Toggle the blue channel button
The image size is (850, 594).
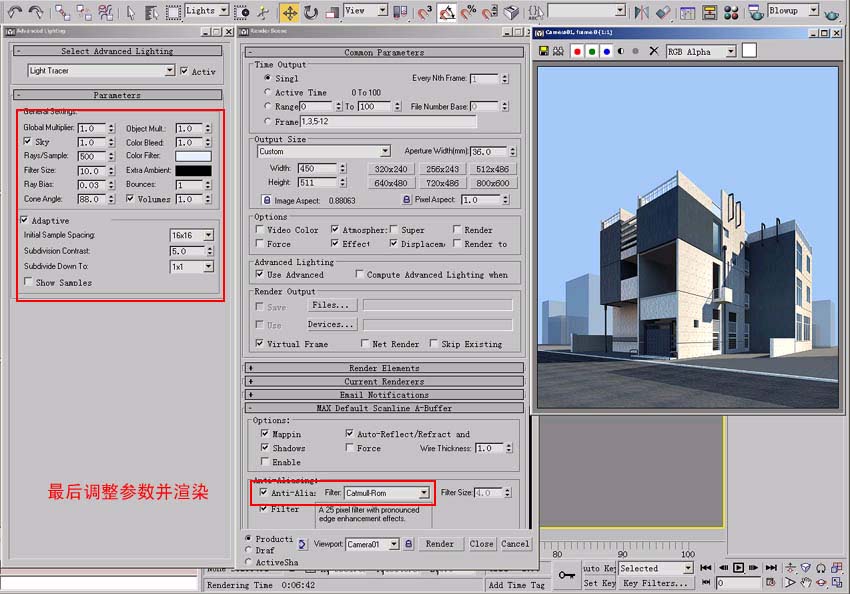click(x=607, y=51)
